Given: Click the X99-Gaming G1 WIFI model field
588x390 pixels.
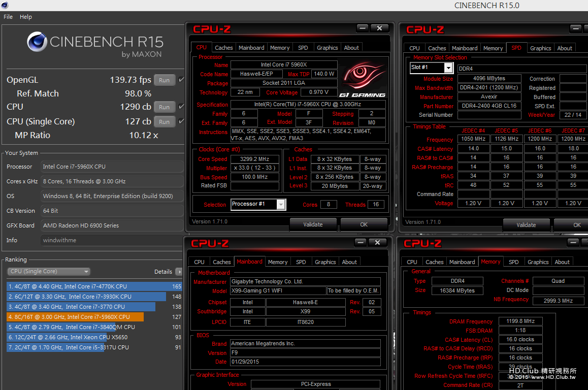Looking at the screenshot, I should (278, 290).
